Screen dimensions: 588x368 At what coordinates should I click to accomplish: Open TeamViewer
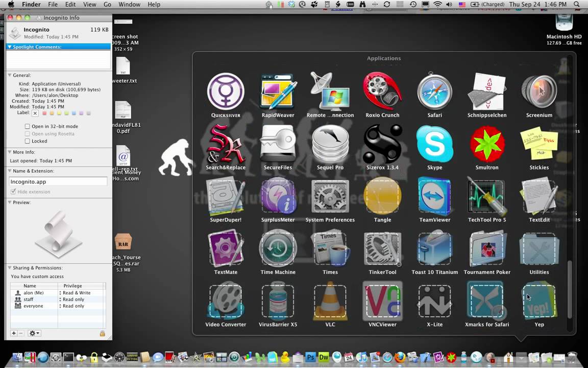click(435, 196)
